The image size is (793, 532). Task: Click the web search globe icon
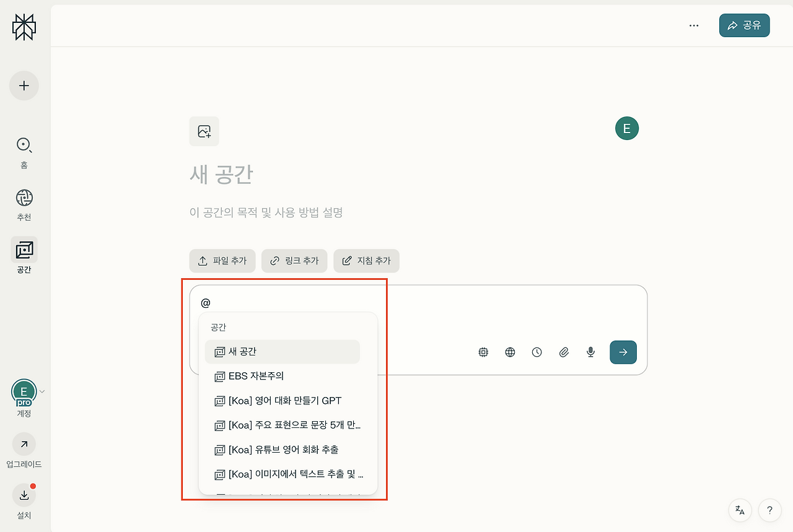[x=510, y=352]
